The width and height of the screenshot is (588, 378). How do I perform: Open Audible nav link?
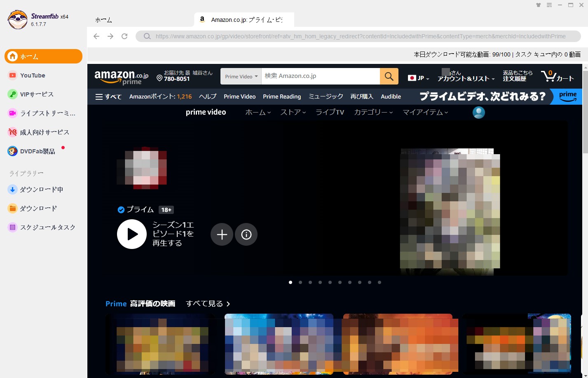coord(391,96)
